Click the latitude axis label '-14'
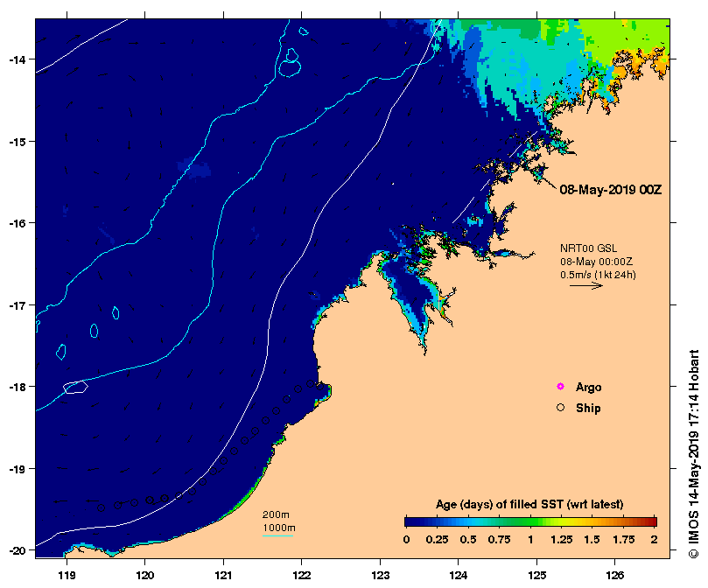This screenshot has height=588, width=708. point(17,59)
